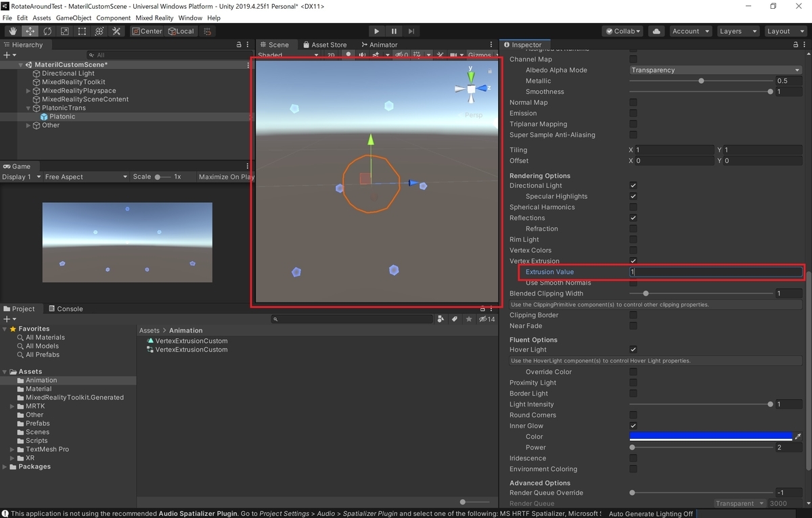Image resolution: width=812 pixels, height=518 pixels.
Task: Open the GameObject menu
Action: pyautogui.click(x=74, y=18)
